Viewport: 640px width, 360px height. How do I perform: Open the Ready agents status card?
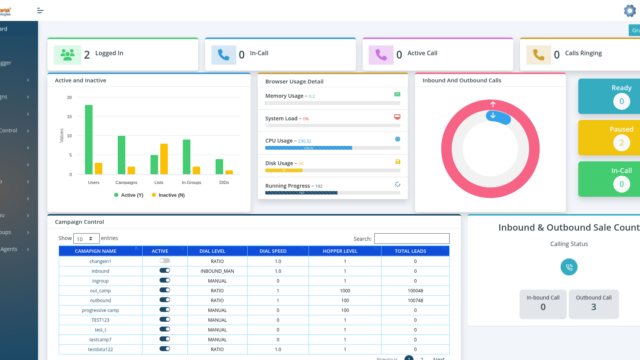(609, 96)
